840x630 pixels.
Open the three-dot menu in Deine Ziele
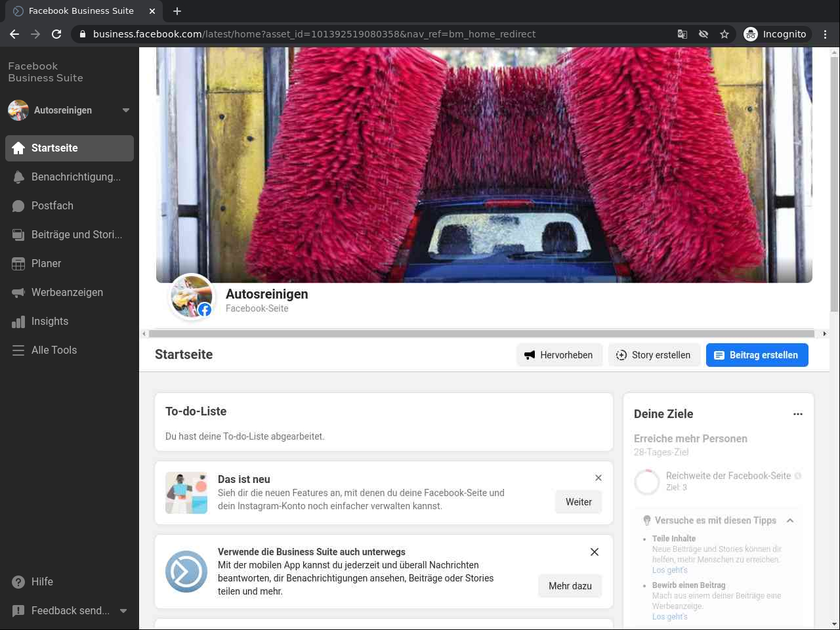pyautogui.click(x=798, y=414)
